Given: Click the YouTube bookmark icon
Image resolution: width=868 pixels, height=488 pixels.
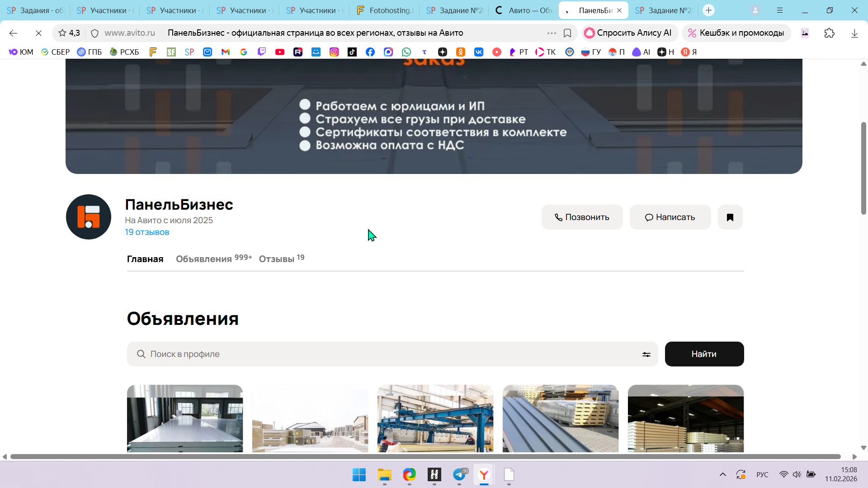Looking at the screenshot, I should (x=280, y=52).
